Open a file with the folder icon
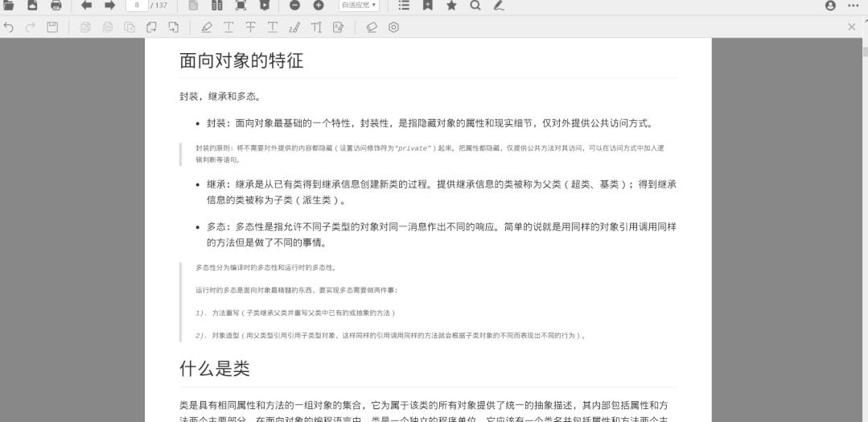The width and height of the screenshot is (868, 422). [8, 6]
